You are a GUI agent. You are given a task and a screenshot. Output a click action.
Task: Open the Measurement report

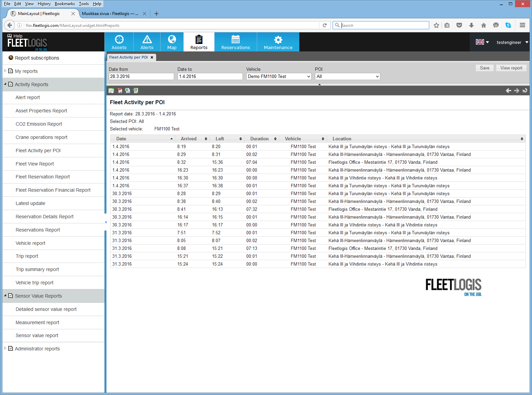(x=37, y=322)
